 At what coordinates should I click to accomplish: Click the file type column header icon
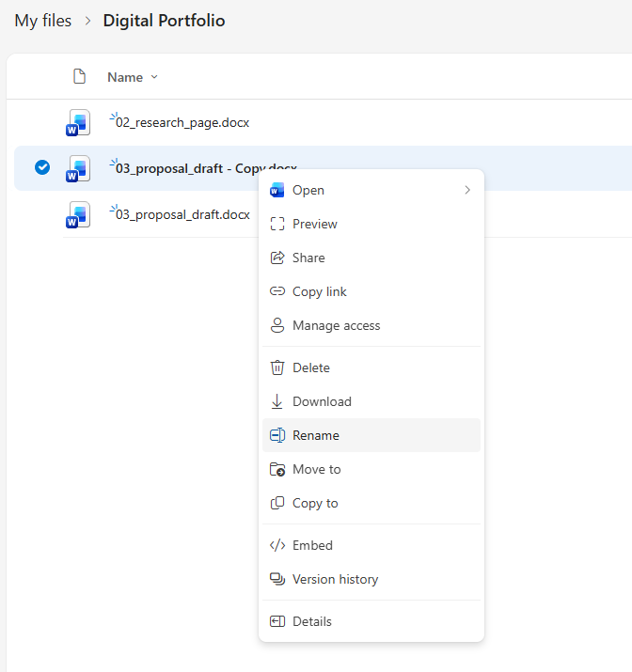[79, 77]
